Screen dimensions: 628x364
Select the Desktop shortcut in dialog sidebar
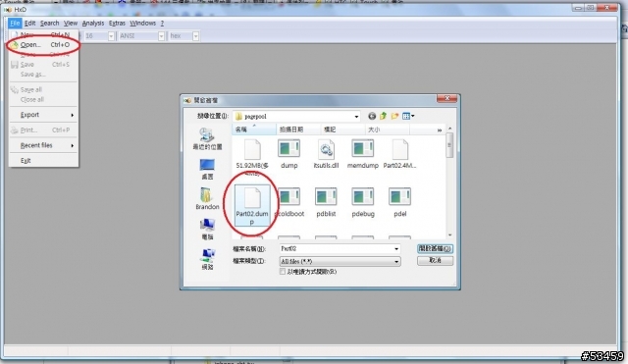pos(207,169)
